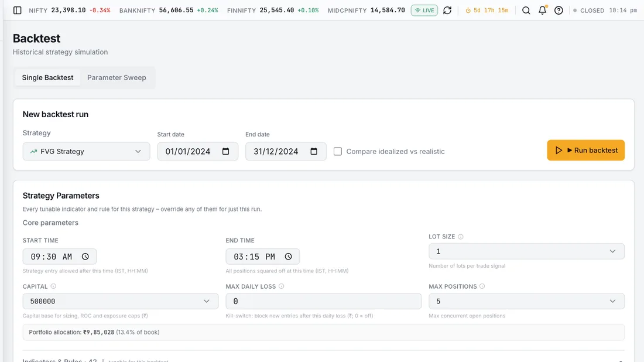The width and height of the screenshot is (644, 362).
Task: Click the End Time 03:15 PM field
Action: pos(262,257)
